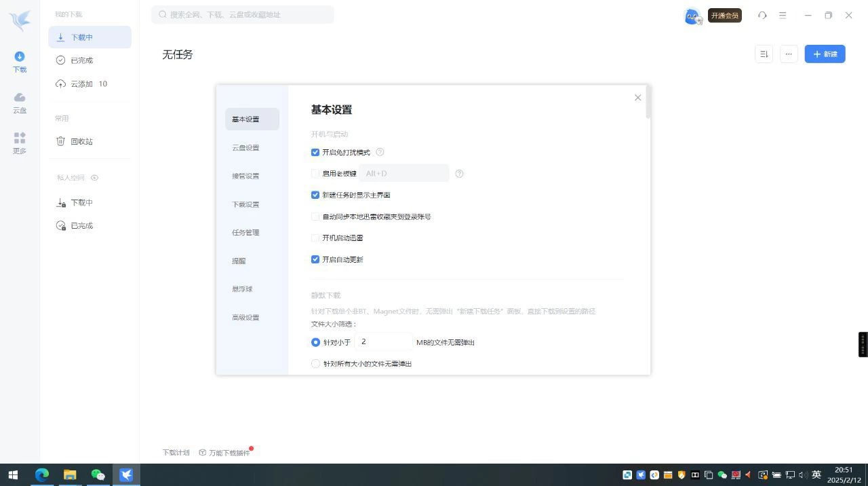Open the hamburger main menu

click(x=783, y=15)
